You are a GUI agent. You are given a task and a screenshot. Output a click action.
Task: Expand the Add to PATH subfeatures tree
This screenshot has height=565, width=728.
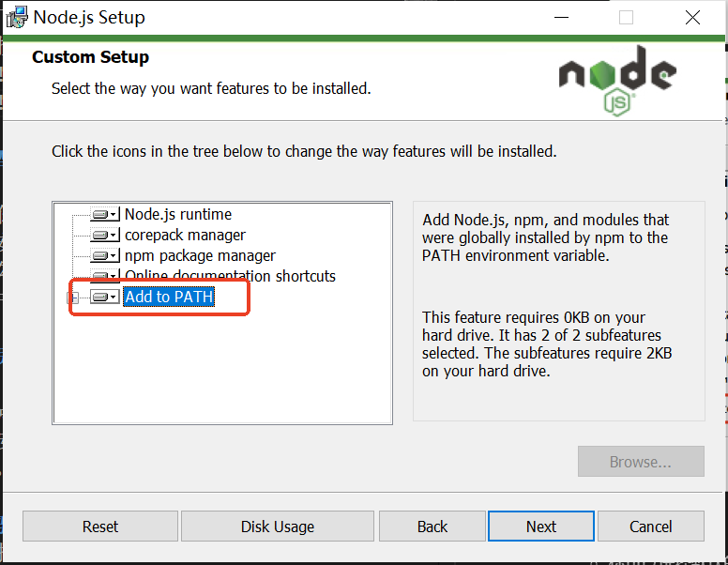pos(72,297)
